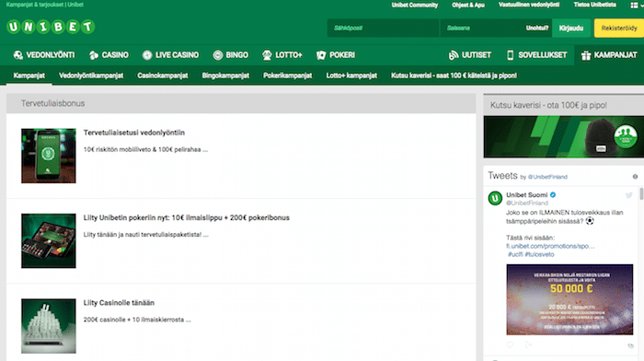
Task: Click the Pokeri cards icon
Action: [x=321, y=55]
